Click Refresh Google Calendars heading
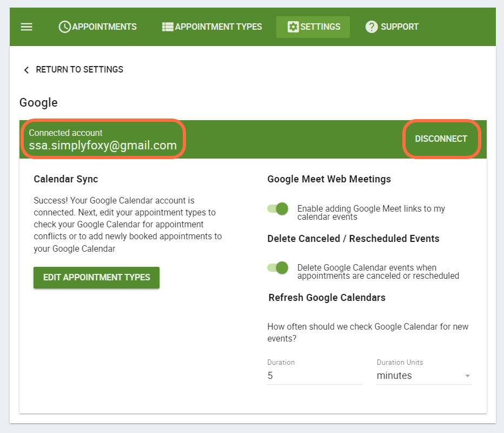Viewport: 504px width, 433px height. coord(327,298)
